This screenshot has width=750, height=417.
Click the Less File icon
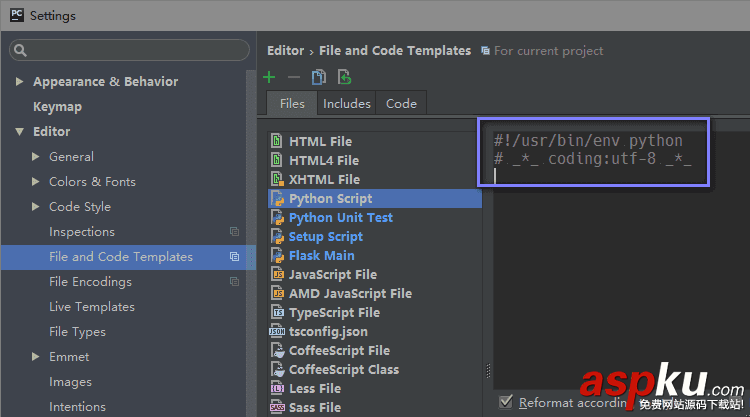pyautogui.click(x=277, y=388)
